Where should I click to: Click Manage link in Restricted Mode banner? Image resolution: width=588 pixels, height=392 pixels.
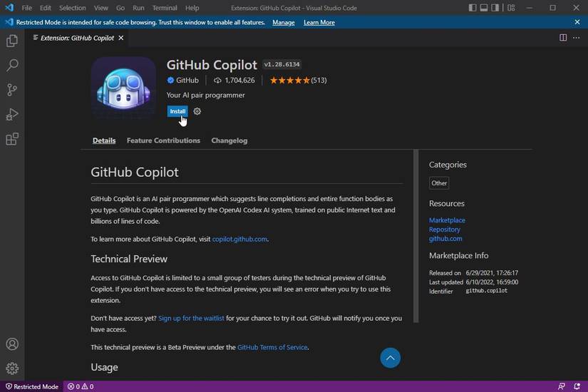pos(284,23)
